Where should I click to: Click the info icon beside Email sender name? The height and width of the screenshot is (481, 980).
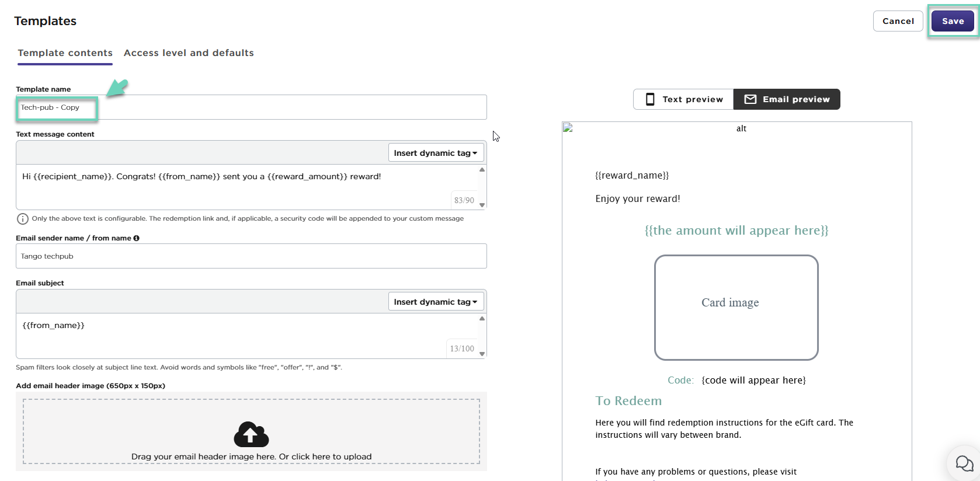pyautogui.click(x=137, y=238)
